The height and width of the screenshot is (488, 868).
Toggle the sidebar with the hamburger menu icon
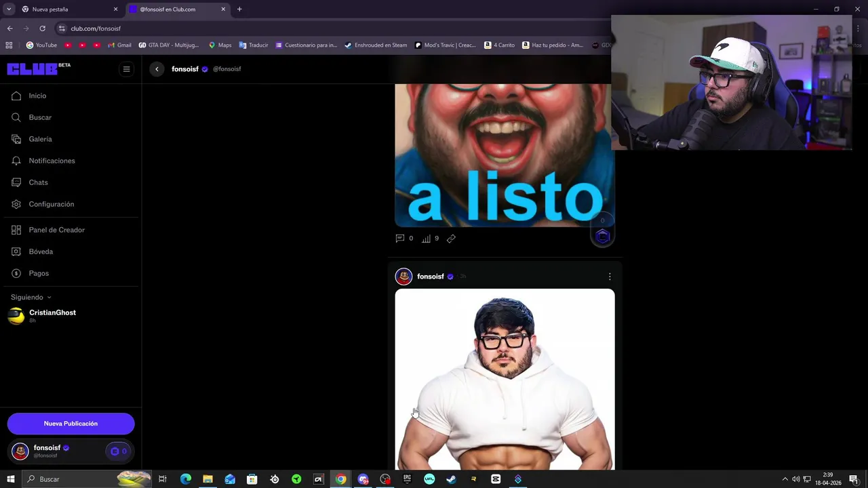126,68
